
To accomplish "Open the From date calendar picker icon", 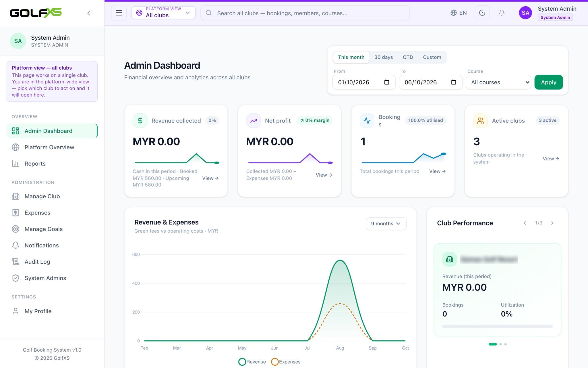I will click(387, 82).
